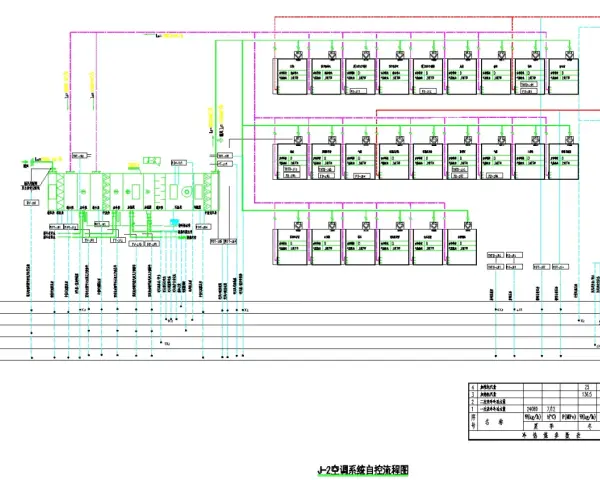The width and height of the screenshot is (600, 480).
Task: Select the humidifier section with horizontal spray lines
Action: coord(161,190)
